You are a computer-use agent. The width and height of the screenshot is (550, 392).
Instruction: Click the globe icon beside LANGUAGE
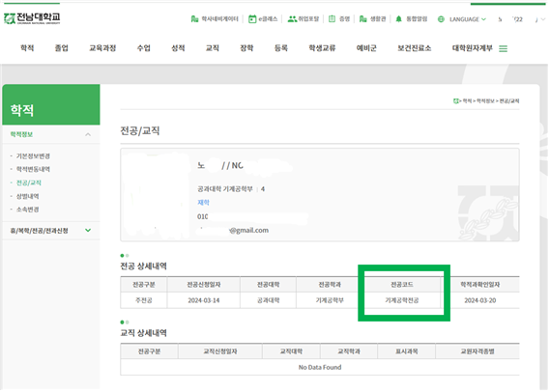(x=441, y=19)
